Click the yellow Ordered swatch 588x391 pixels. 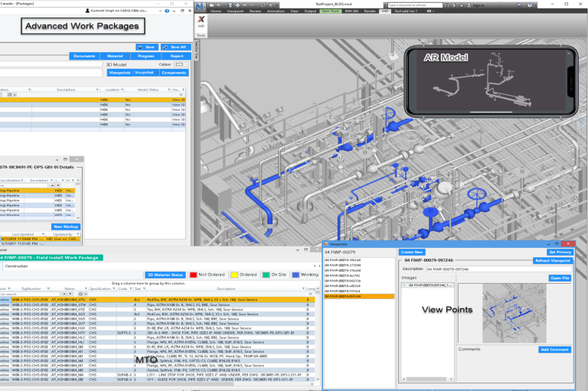pos(234,275)
